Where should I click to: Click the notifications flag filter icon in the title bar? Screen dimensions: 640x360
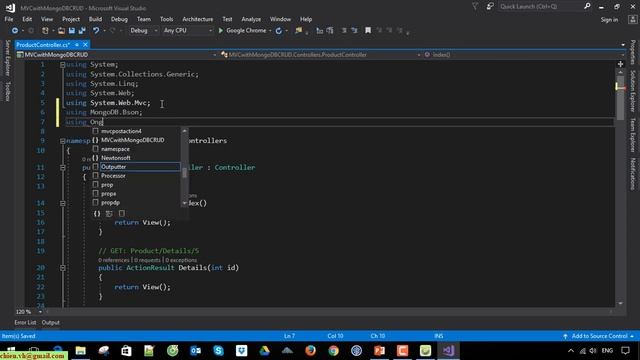(x=475, y=7)
